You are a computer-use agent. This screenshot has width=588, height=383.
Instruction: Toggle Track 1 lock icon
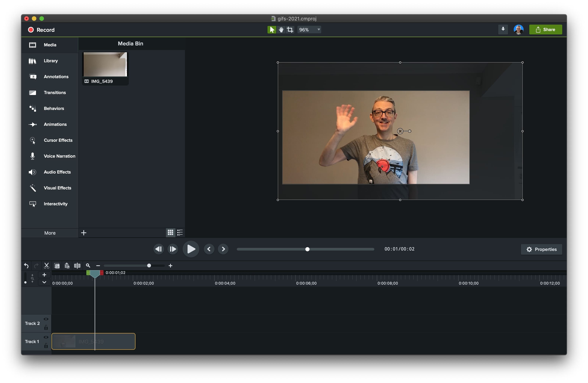46,346
